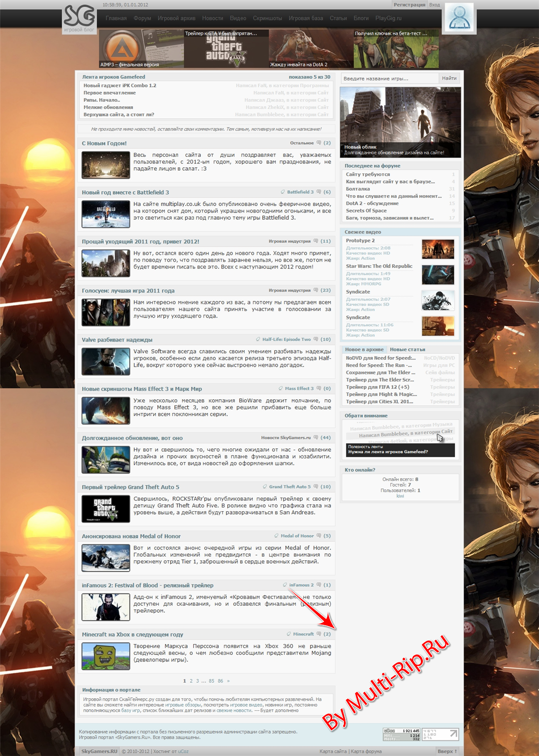The width and height of the screenshot is (539, 756).
Task: Click the game name search field
Action: (390, 78)
